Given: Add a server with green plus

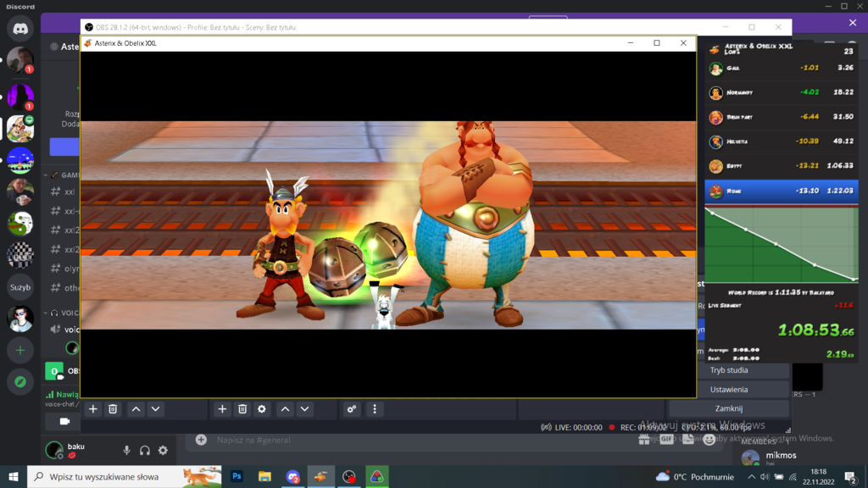Looking at the screenshot, I should [20, 350].
